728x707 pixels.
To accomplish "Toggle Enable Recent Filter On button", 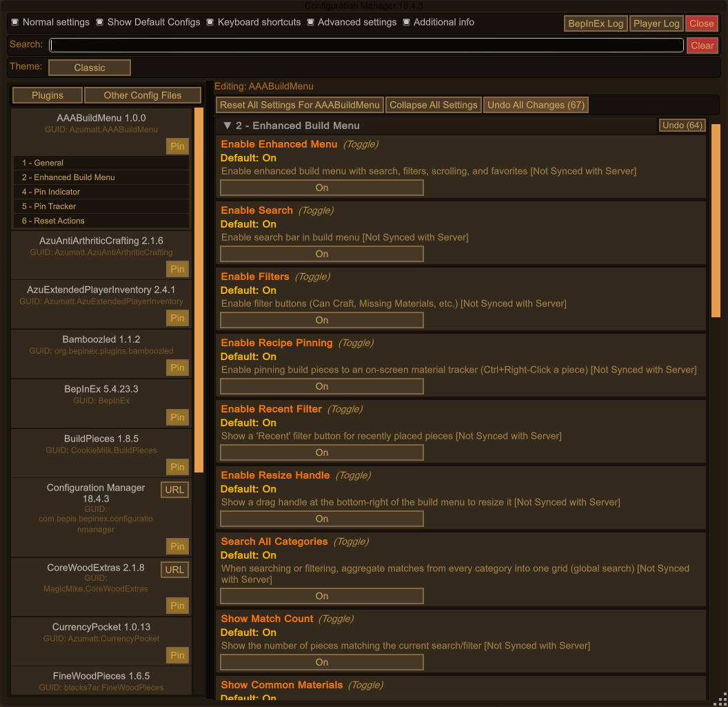I will point(322,452).
